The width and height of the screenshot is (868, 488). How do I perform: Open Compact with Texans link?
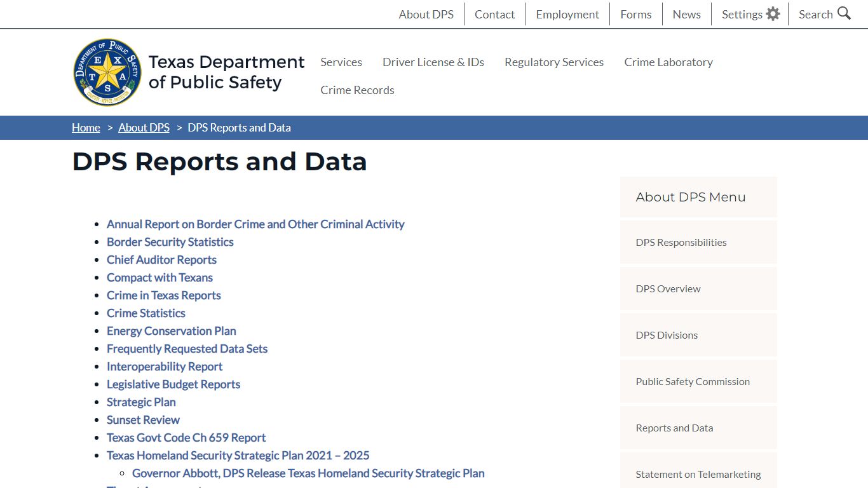(x=159, y=277)
